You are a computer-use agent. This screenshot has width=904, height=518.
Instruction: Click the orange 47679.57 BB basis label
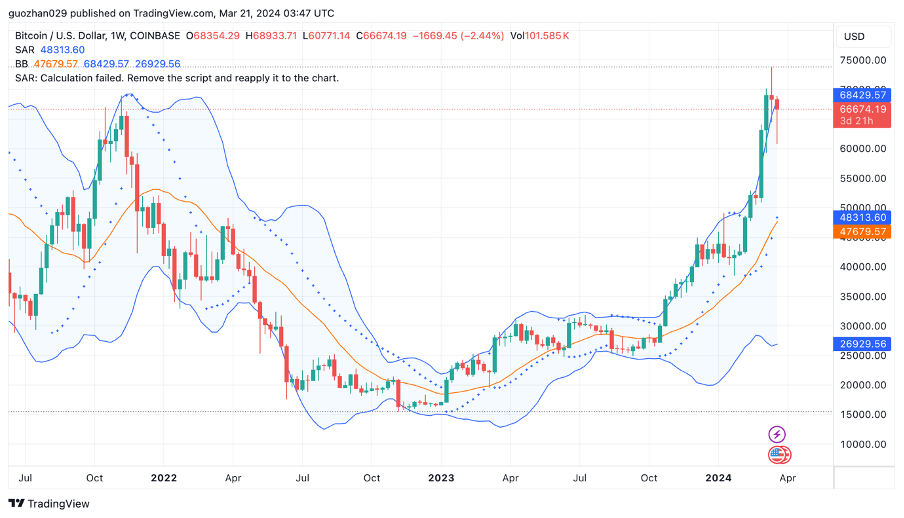coord(861,231)
